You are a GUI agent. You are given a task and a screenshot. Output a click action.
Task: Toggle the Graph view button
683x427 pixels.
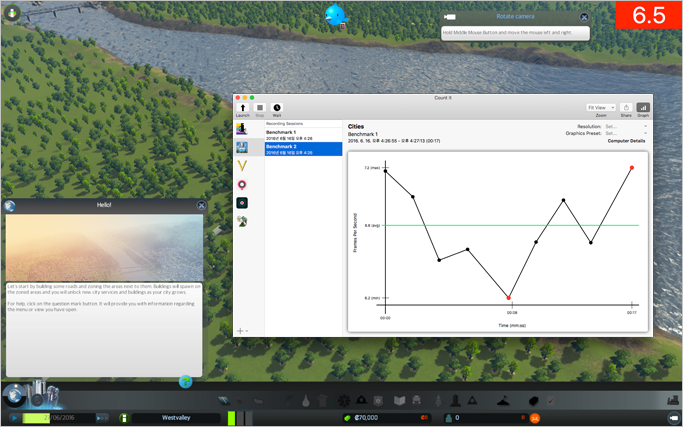(x=643, y=108)
